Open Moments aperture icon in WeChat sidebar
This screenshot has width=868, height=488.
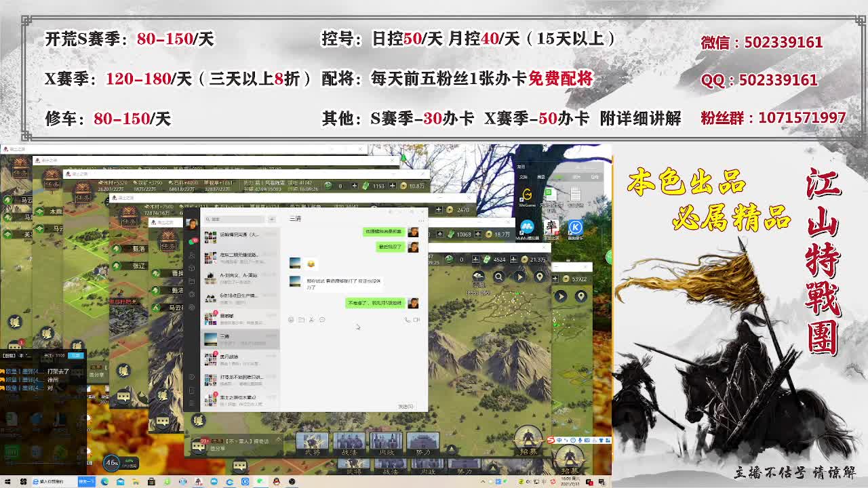(x=192, y=294)
